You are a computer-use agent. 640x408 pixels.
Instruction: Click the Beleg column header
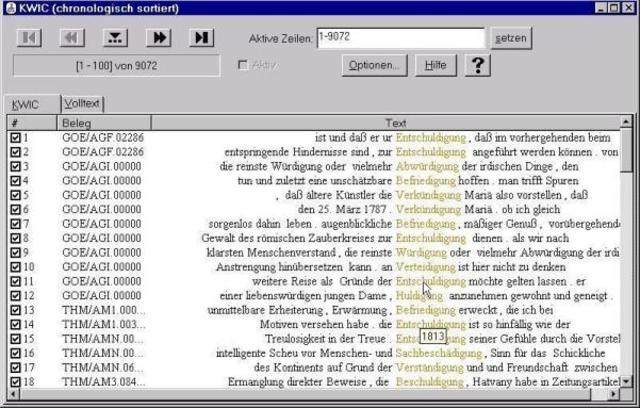click(104, 123)
